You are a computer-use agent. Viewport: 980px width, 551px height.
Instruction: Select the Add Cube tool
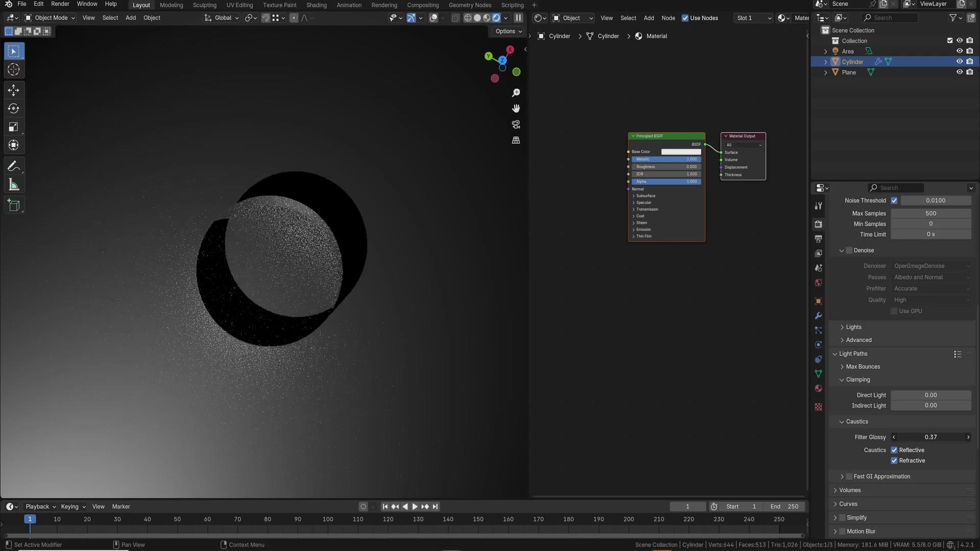tap(14, 206)
